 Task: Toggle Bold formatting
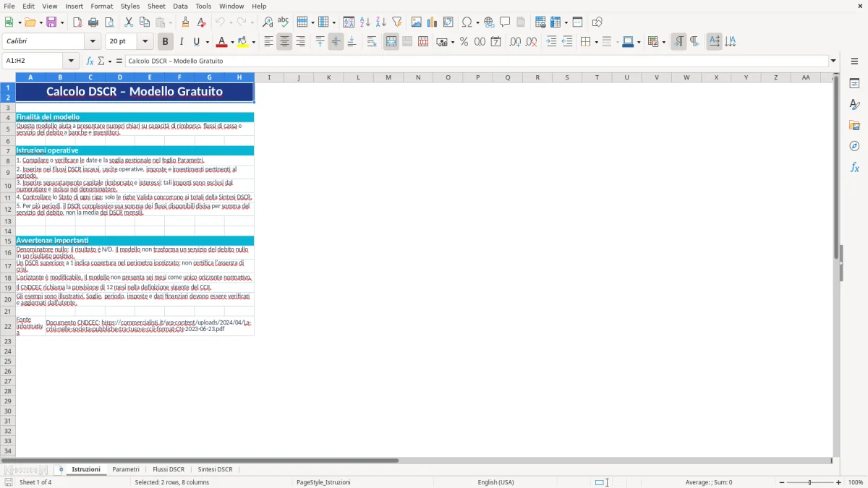click(166, 42)
